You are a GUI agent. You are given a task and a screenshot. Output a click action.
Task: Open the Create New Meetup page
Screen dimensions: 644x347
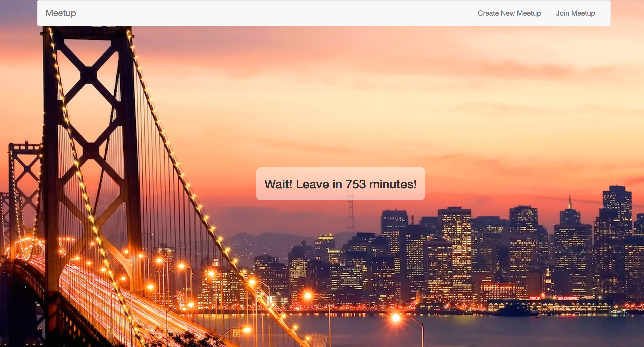(509, 13)
